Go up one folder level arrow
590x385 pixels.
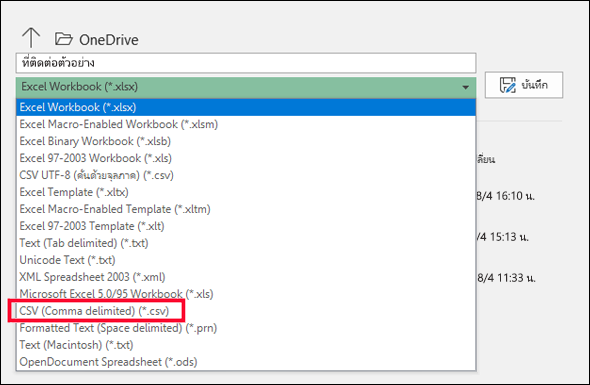tap(31, 38)
